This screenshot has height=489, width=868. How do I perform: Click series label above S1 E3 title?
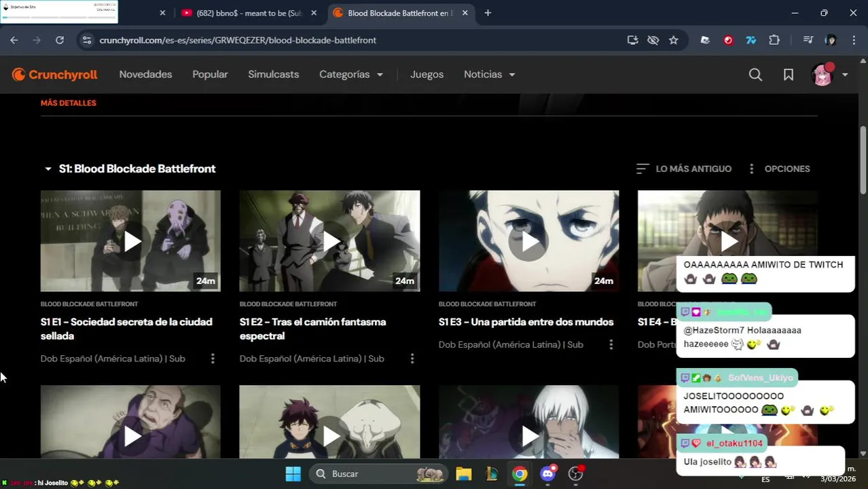[x=487, y=304]
